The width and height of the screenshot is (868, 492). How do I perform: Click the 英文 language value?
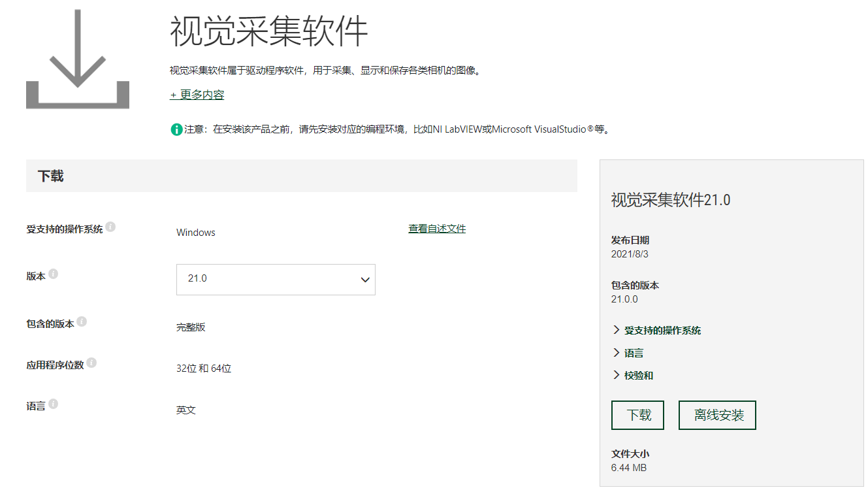(x=186, y=410)
